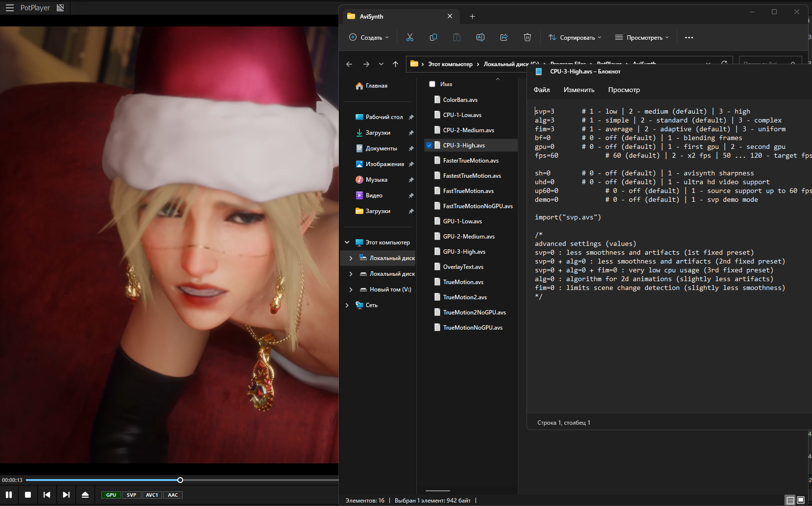Switch Explorer to large thumbnails view icon
Screen dimensions: 812x506
point(801,500)
